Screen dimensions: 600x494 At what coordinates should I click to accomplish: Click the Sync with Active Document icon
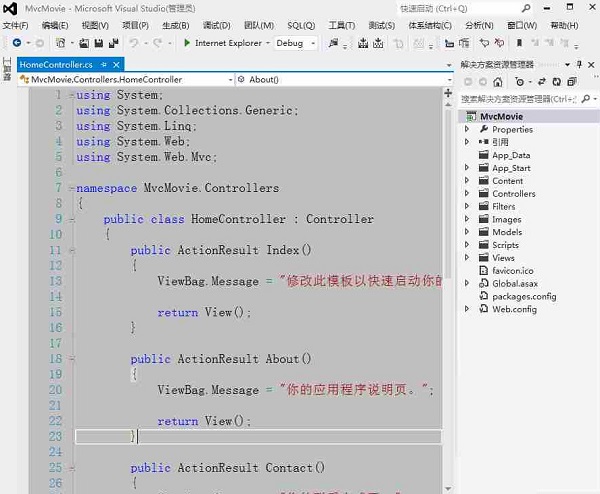click(x=541, y=82)
